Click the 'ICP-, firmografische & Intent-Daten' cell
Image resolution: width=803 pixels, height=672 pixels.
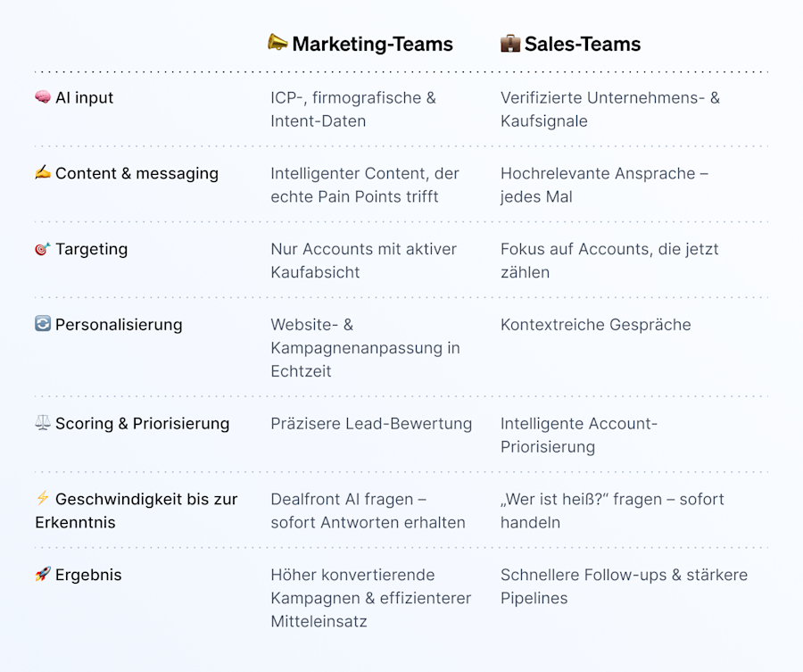353,109
